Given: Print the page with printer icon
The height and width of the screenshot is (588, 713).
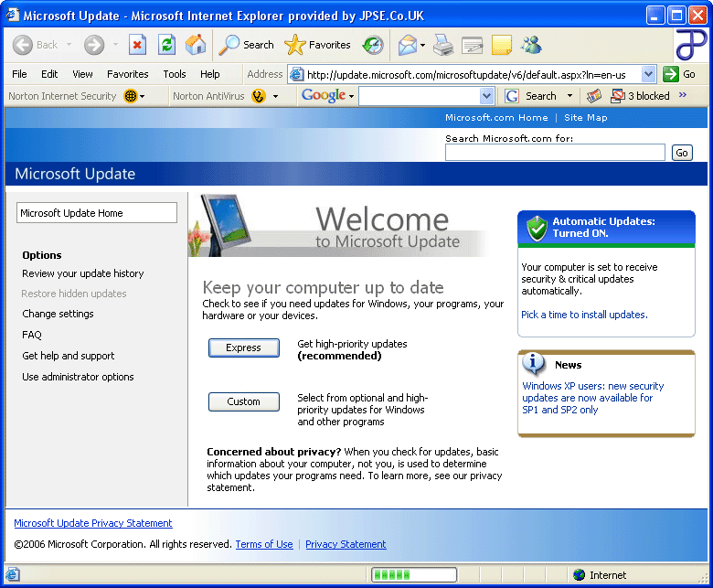Looking at the screenshot, I should (443, 45).
